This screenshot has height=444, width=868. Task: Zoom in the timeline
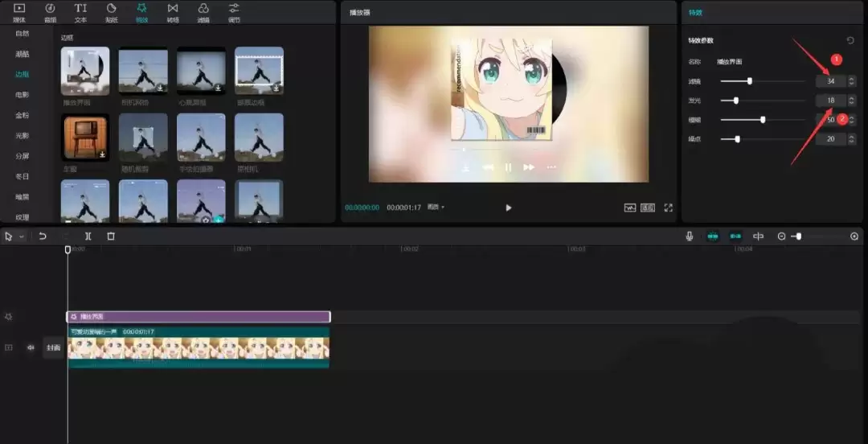[854, 236]
